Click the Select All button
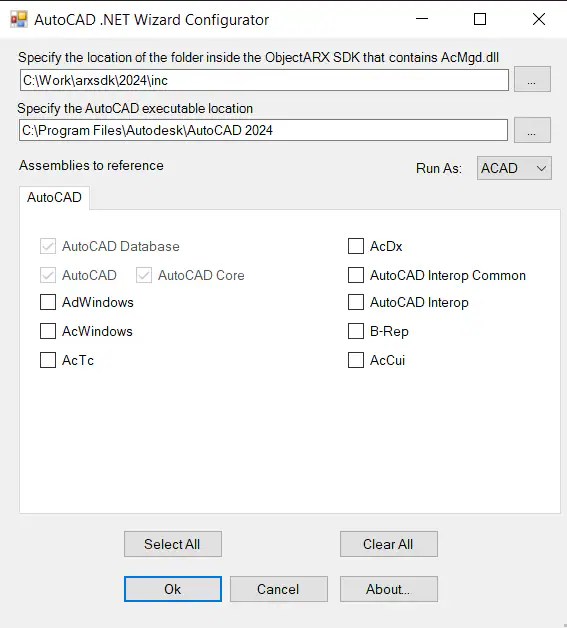 pyautogui.click(x=173, y=544)
